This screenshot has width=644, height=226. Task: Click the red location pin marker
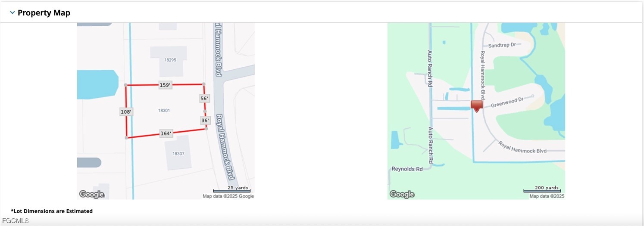click(476, 106)
